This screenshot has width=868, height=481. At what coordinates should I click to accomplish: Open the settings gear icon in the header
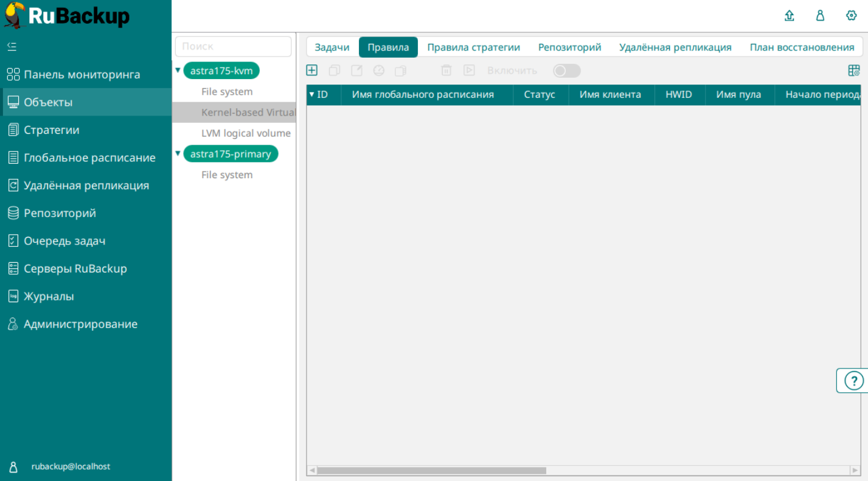(852, 16)
